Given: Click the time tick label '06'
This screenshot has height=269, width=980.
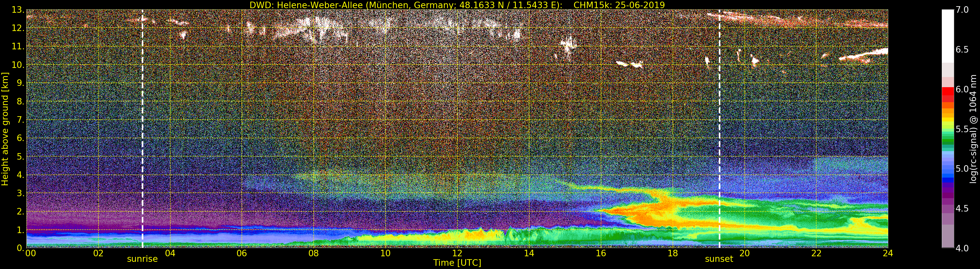Looking at the screenshot, I should click(242, 253).
